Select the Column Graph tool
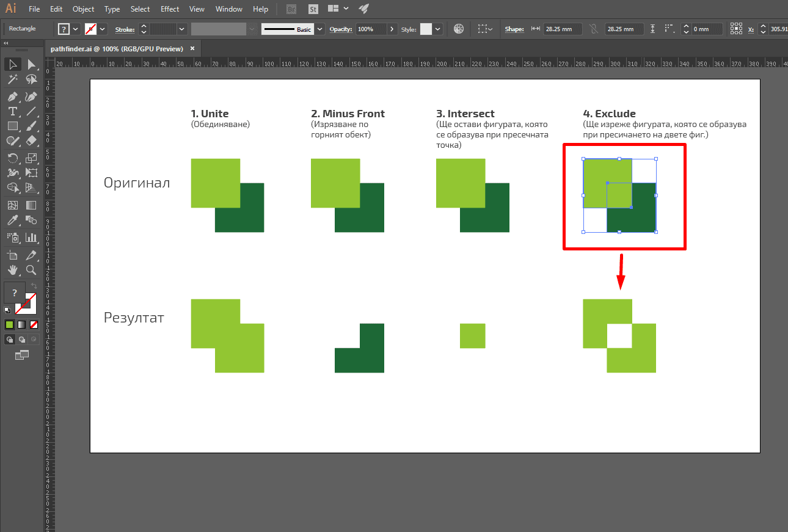The height and width of the screenshot is (532, 788). click(x=31, y=237)
